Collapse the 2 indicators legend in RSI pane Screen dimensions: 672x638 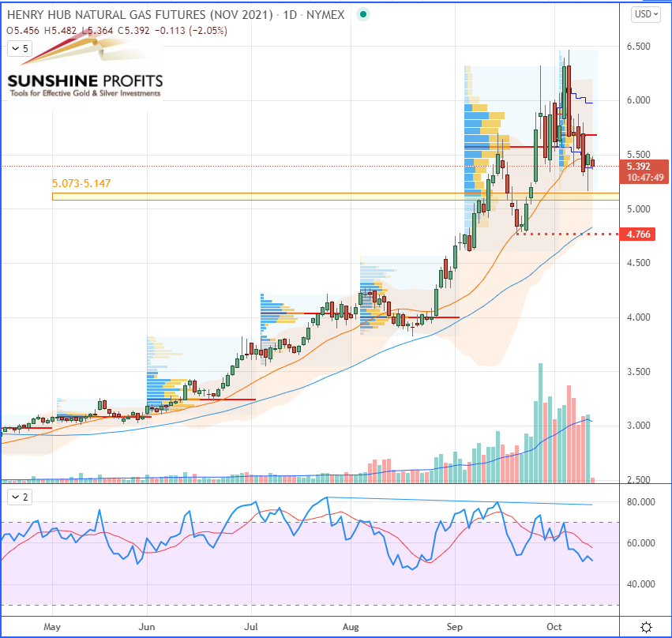[x=20, y=497]
